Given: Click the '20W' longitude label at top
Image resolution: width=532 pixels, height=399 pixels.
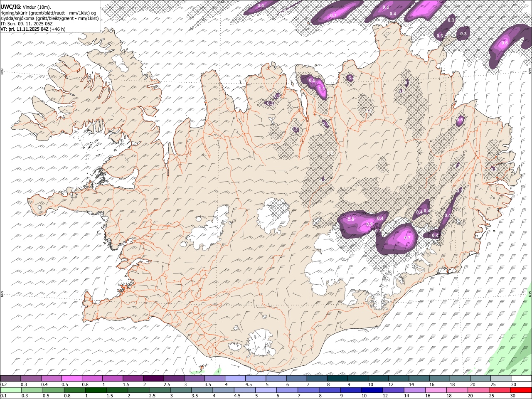Looking at the screenshot, I should point(221,2).
